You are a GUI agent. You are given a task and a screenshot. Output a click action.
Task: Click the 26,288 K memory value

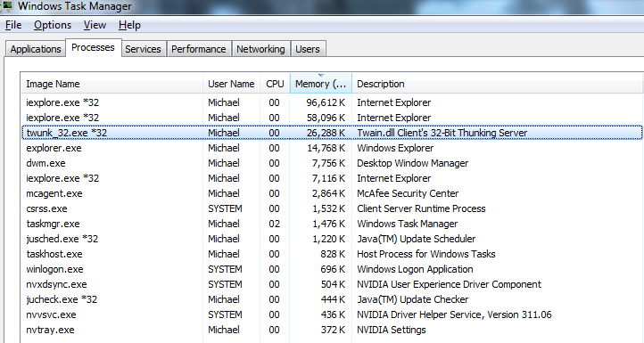326,133
